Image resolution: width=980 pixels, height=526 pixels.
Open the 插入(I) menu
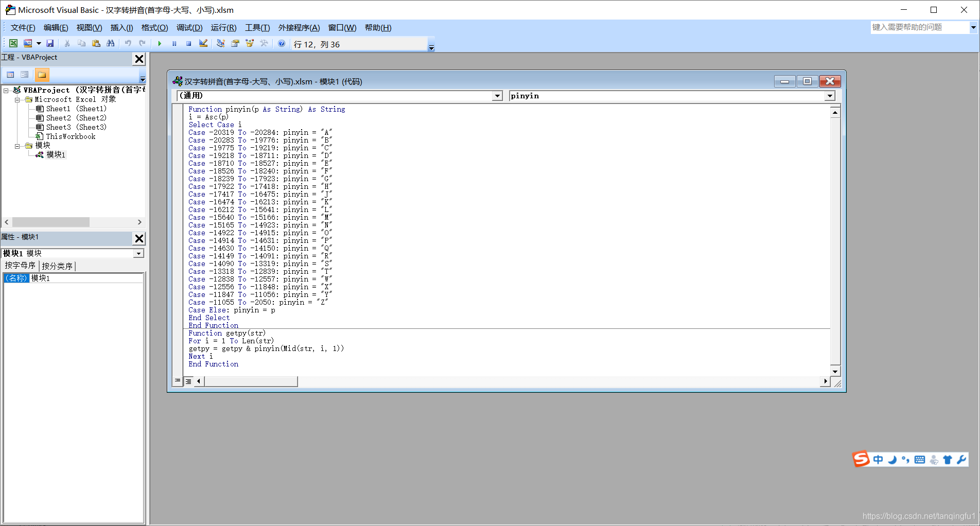coord(121,28)
